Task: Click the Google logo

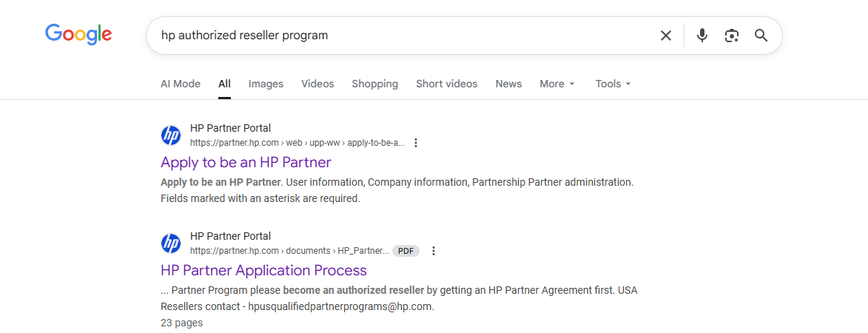Action: click(x=78, y=34)
